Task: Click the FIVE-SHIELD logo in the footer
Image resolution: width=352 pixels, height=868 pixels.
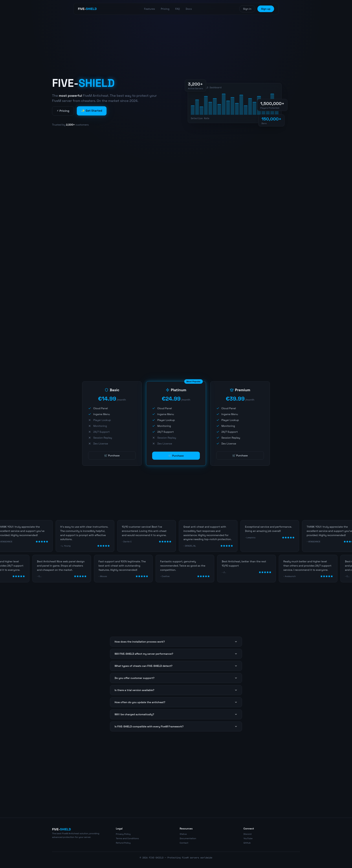Action: click(x=61, y=829)
